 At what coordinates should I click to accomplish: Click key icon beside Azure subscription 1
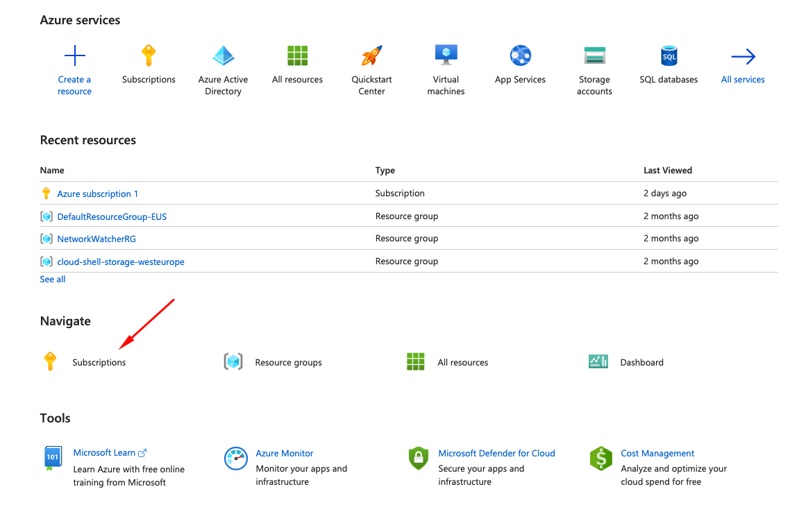(47, 194)
